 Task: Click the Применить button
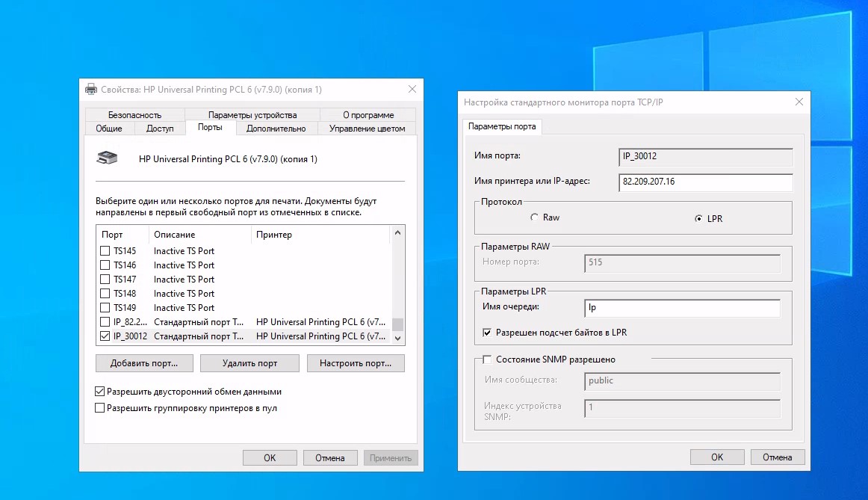(x=391, y=458)
